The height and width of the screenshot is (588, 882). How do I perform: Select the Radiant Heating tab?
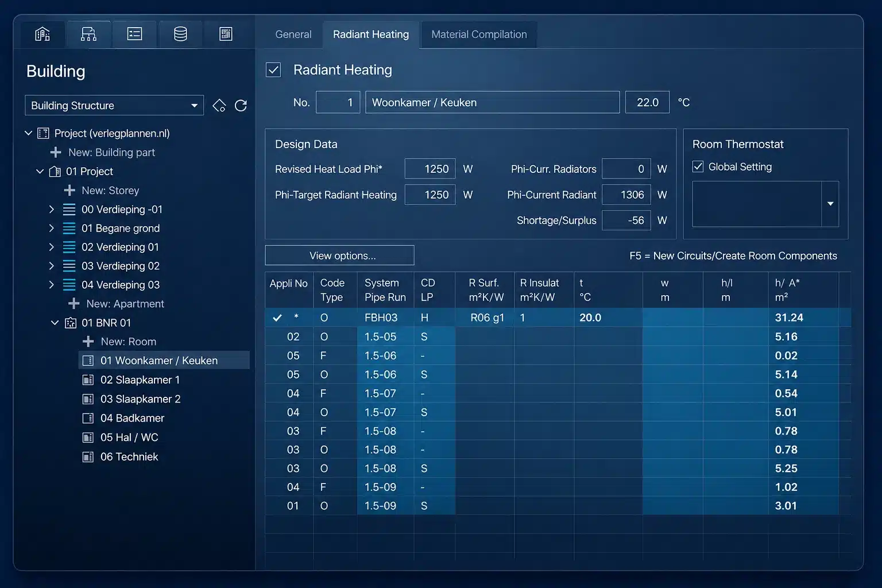coord(371,34)
